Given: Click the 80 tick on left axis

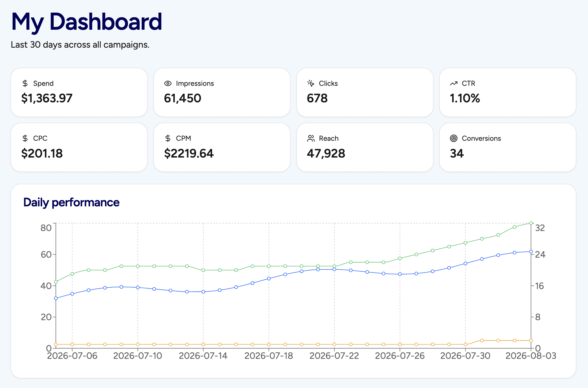Looking at the screenshot, I should (46, 228).
